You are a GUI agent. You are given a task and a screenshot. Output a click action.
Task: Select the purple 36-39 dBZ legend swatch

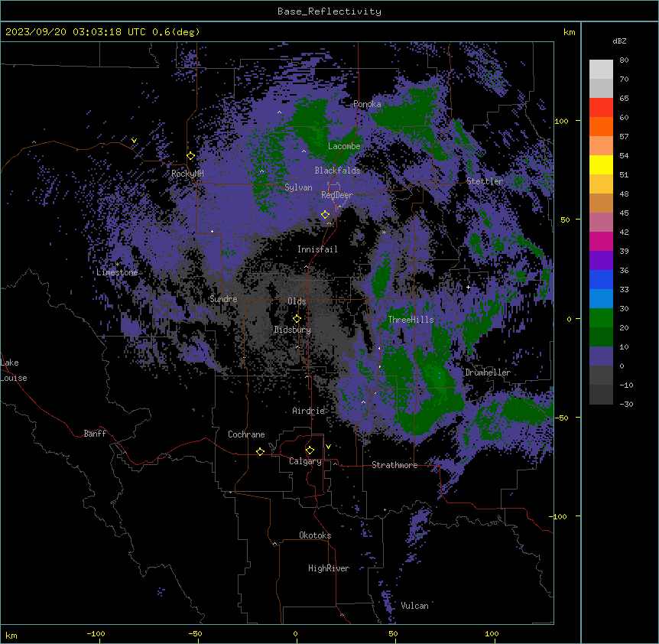(601, 261)
